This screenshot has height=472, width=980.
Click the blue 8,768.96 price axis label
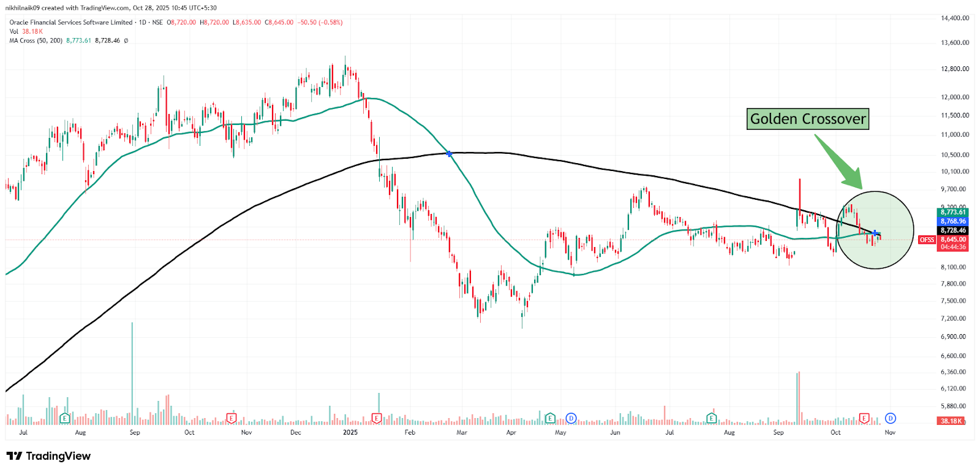pos(953,221)
